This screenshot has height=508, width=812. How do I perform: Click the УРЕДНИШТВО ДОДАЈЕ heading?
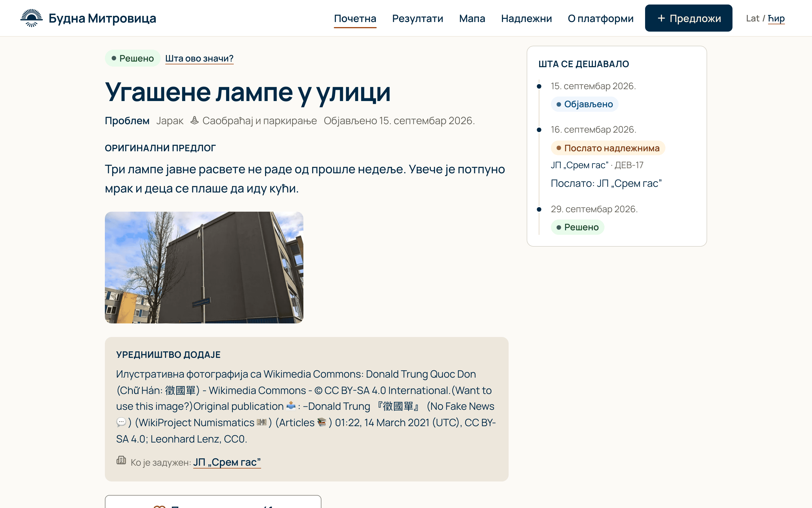[x=168, y=355]
